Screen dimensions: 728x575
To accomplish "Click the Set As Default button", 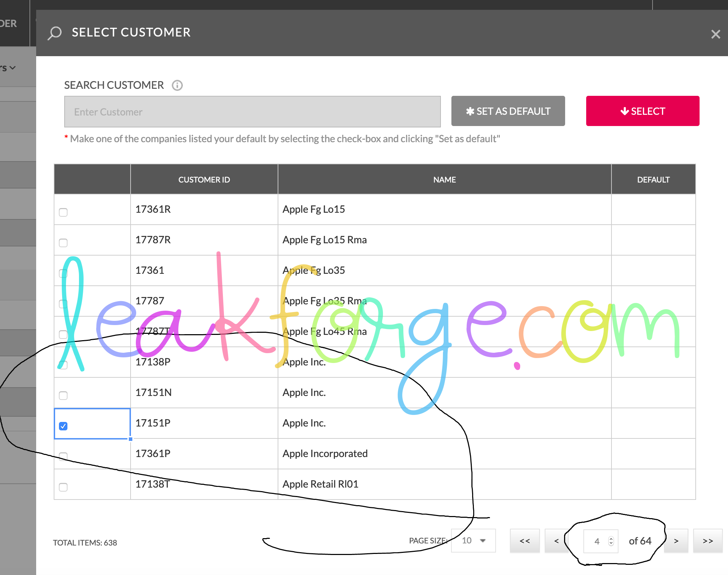I will point(508,111).
